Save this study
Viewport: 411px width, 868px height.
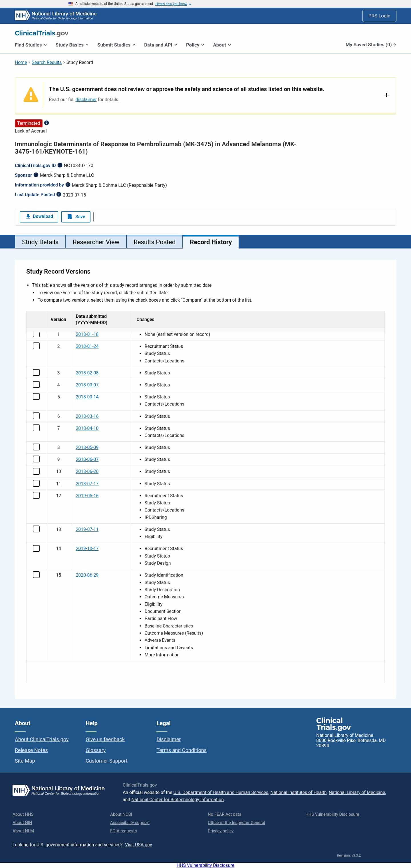76,217
